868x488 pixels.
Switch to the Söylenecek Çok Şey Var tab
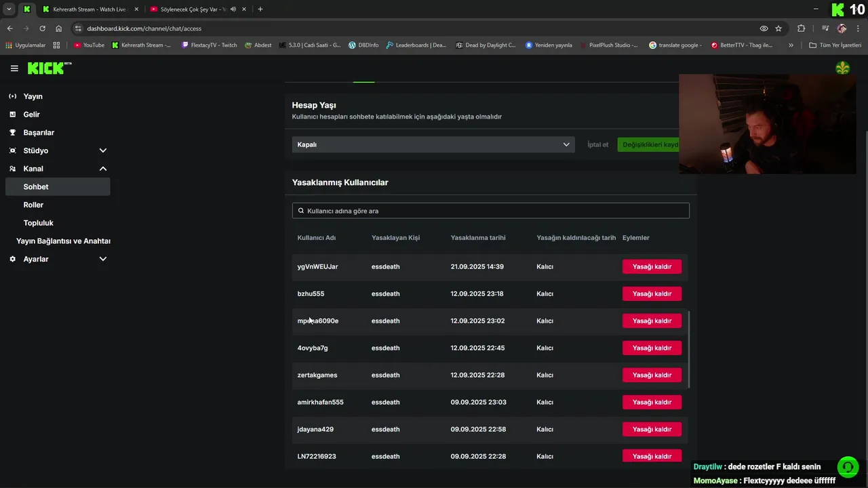193,9
